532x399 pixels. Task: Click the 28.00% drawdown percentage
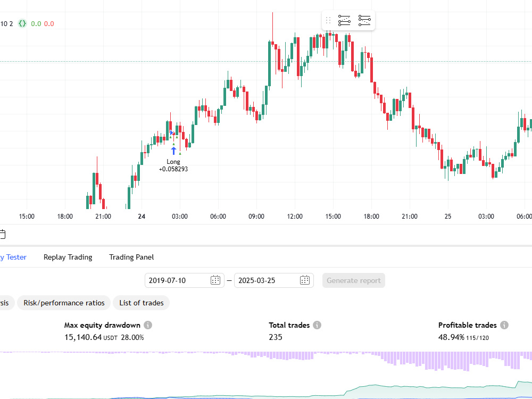click(132, 337)
